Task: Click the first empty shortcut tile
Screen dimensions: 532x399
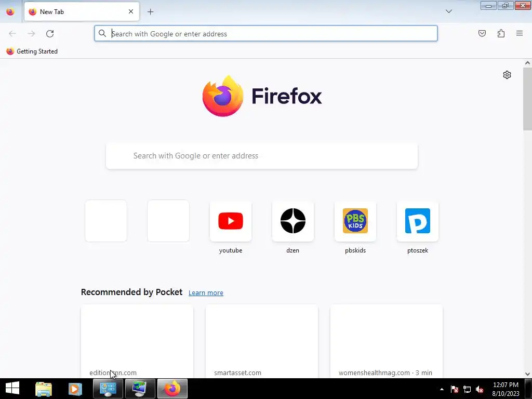Action: tap(106, 221)
